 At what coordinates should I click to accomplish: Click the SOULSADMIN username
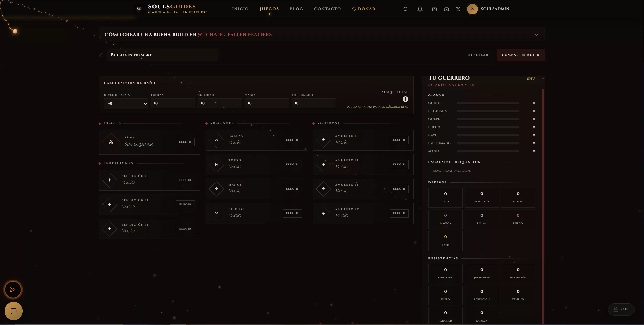click(495, 9)
